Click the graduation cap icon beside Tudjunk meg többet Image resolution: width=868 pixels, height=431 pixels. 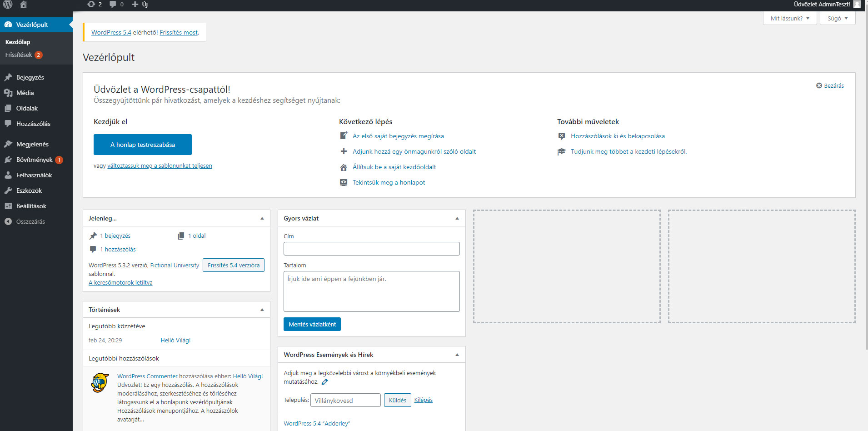coord(562,151)
